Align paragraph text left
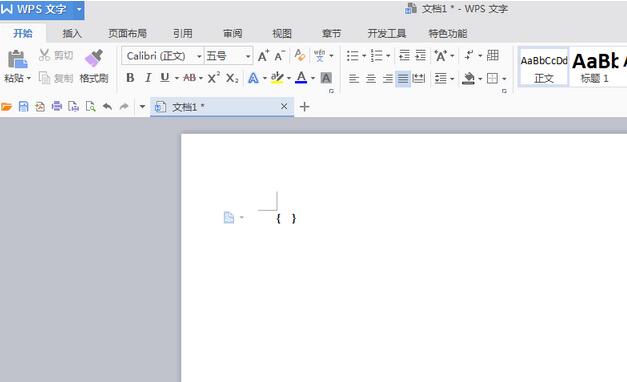This screenshot has width=627, height=382. [x=354, y=78]
